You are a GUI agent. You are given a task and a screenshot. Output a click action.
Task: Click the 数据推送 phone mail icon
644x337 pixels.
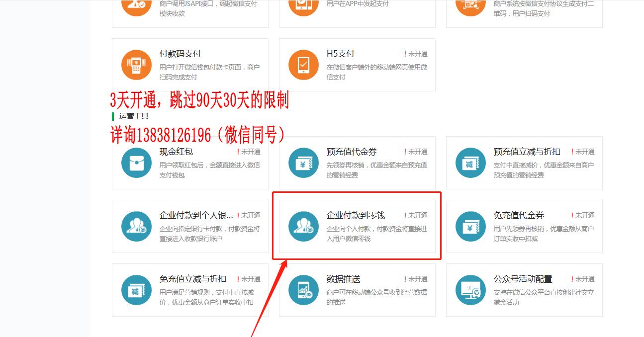(x=303, y=290)
